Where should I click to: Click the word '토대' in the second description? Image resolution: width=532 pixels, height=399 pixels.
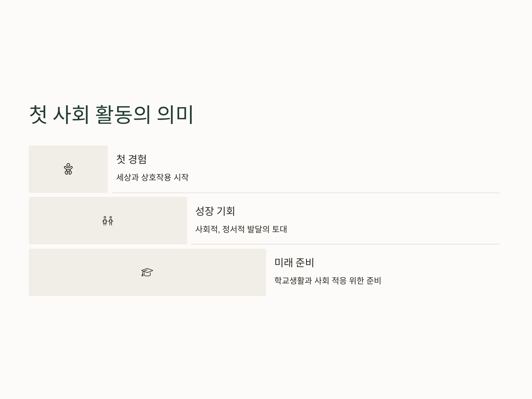click(x=280, y=229)
